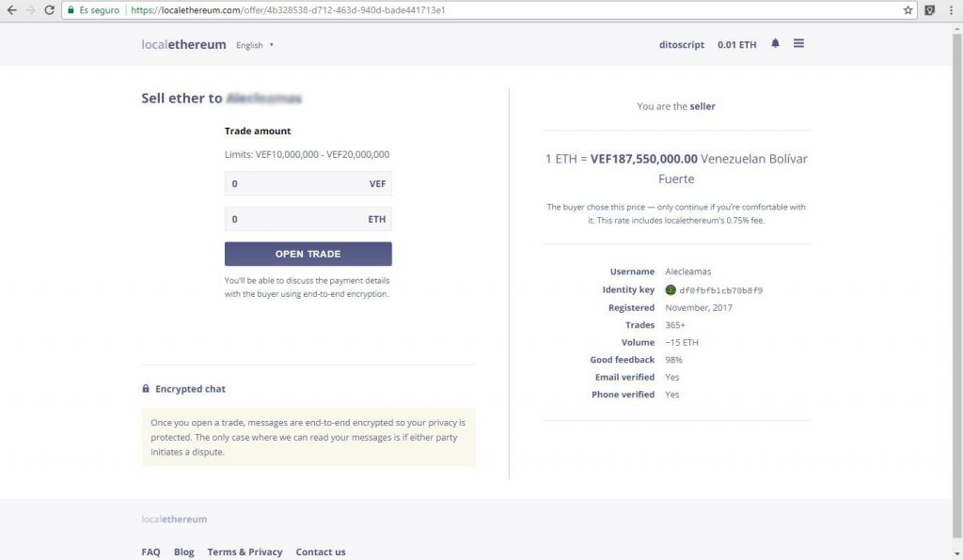Click the VEF187,550,000.00 exchange rate

643,159
